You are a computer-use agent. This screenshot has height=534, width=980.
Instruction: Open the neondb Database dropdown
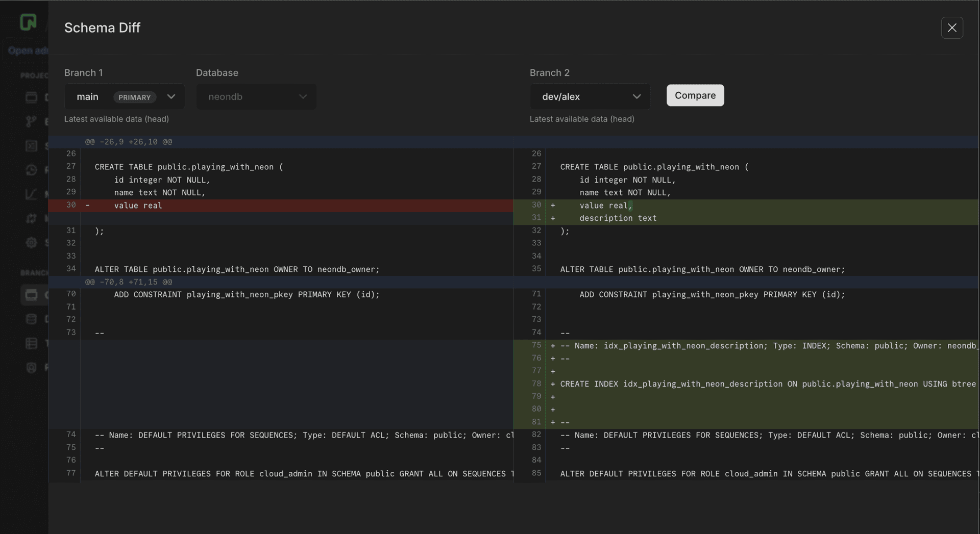pos(256,96)
